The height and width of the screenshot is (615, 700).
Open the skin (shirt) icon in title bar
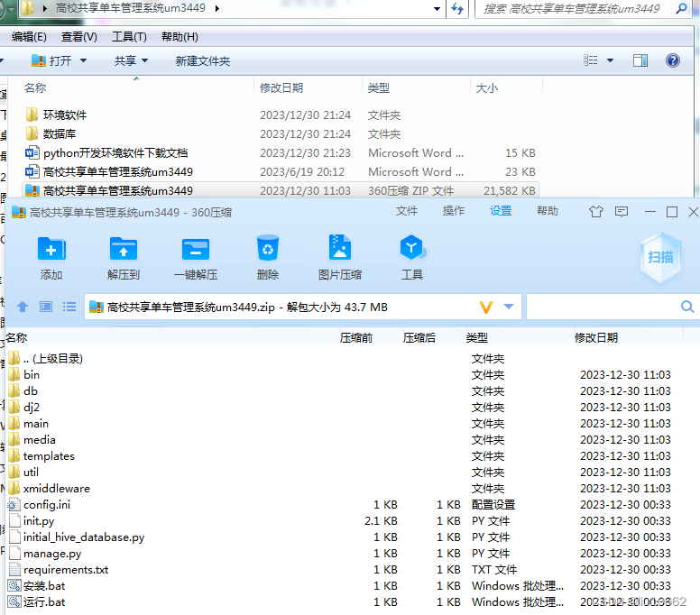[596, 212]
